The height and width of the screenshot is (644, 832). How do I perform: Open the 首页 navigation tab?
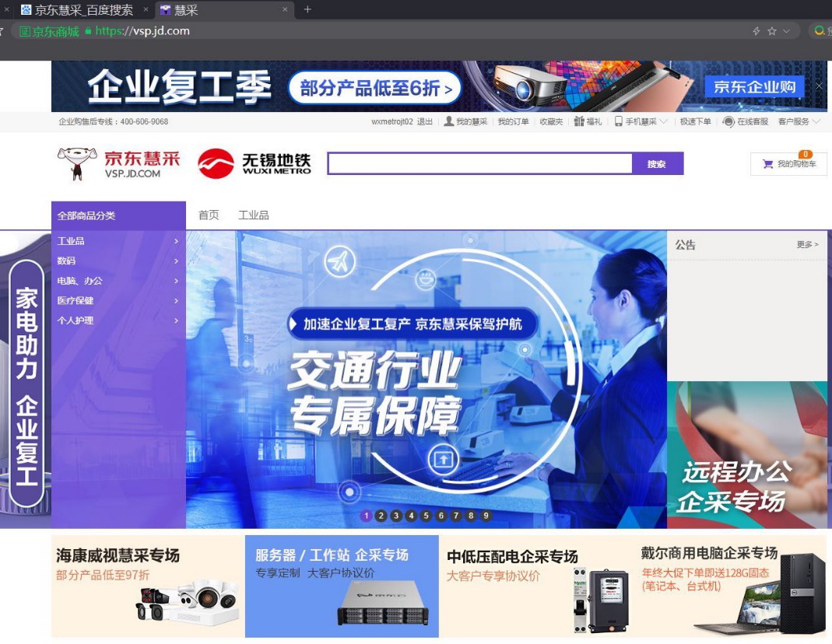coord(209,215)
